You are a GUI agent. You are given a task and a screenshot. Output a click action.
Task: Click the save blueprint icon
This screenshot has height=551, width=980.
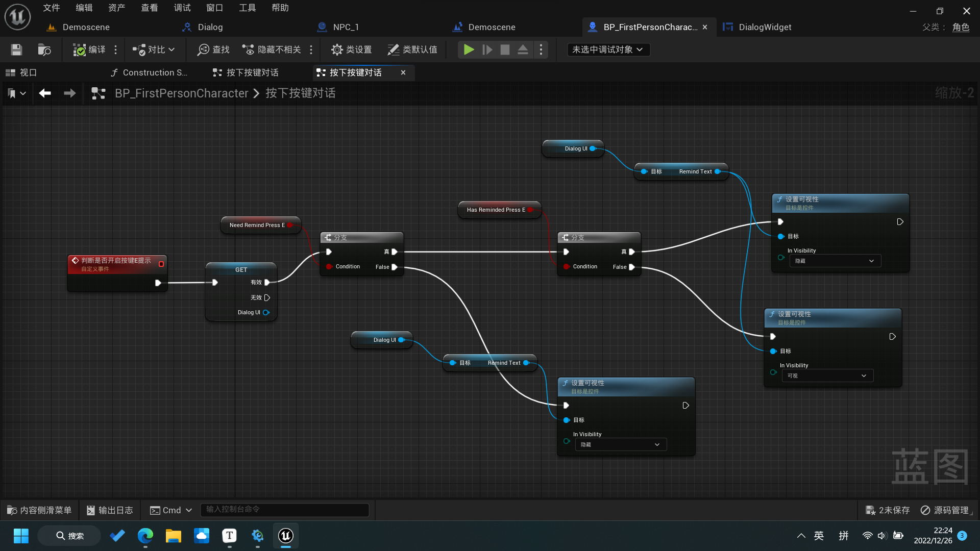tap(16, 49)
